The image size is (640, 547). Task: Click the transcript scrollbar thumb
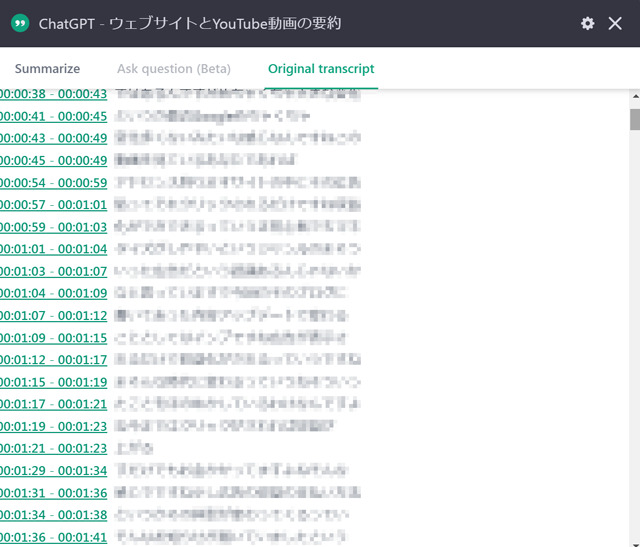(635, 119)
